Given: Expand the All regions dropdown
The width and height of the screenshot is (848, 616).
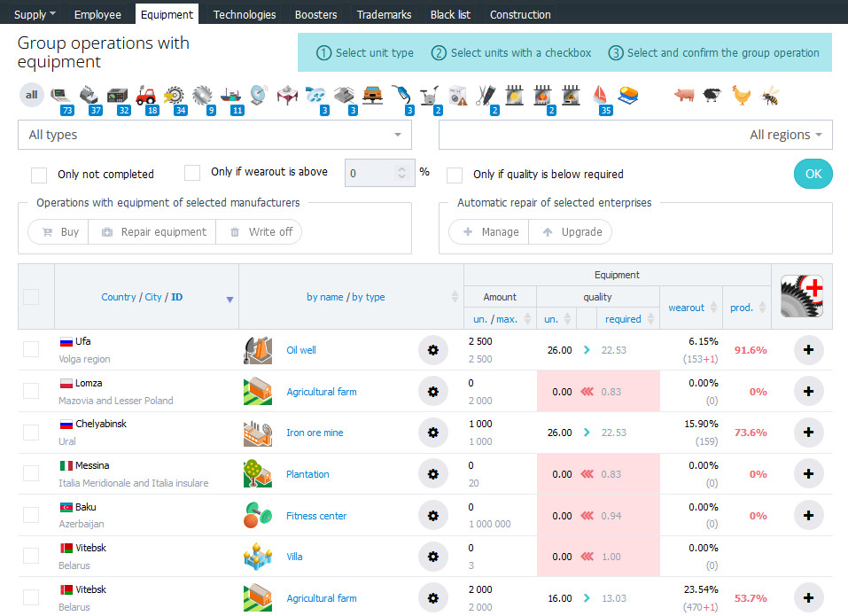Looking at the screenshot, I should [635, 135].
